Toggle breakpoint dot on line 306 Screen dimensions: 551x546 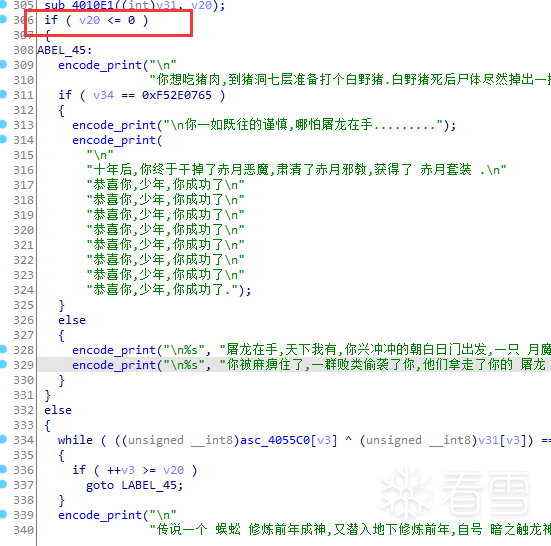pyautogui.click(x=3, y=19)
